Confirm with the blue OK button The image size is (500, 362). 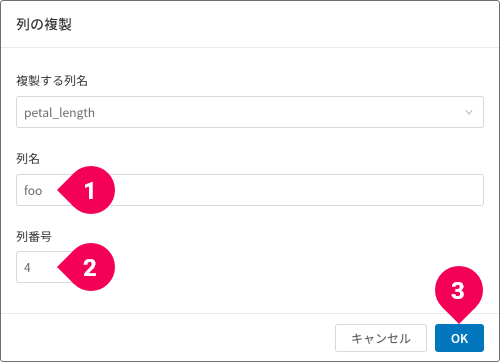pyautogui.click(x=459, y=338)
